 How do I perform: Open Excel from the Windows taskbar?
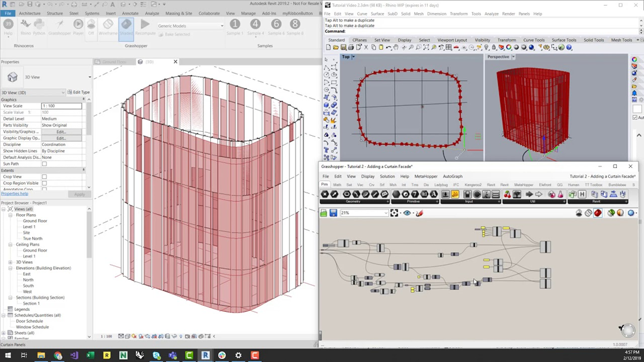pyautogui.click(x=90, y=355)
